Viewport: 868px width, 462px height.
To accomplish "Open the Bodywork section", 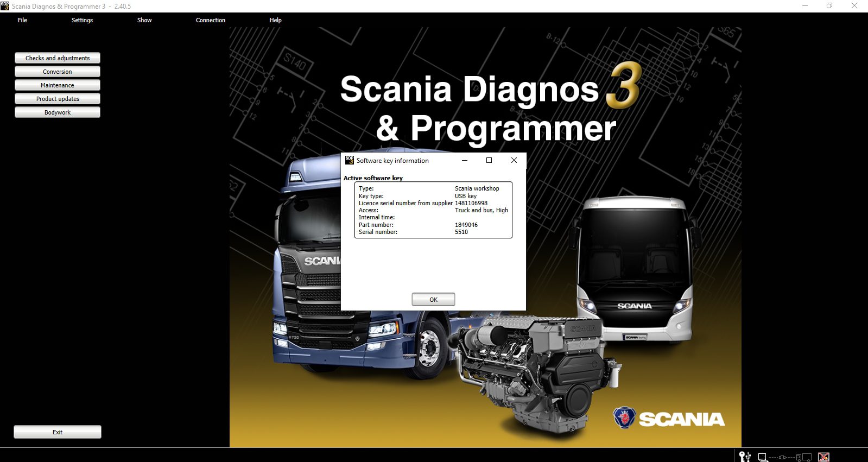I will (x=58, y=112).
